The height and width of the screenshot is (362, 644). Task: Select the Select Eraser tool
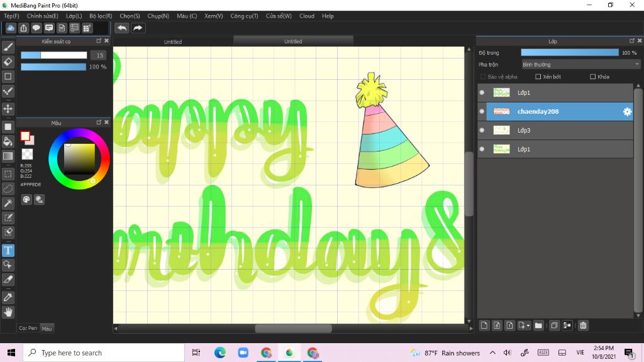(x=8, y=232)
